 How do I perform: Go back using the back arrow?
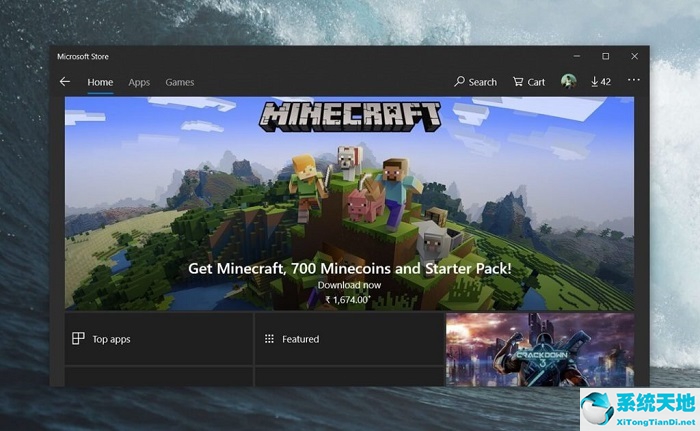pyautogui.click(x=65, y=82)
